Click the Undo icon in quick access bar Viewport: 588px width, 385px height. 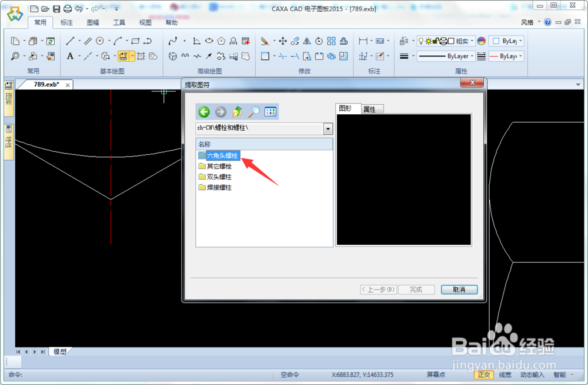coord(79,9)
